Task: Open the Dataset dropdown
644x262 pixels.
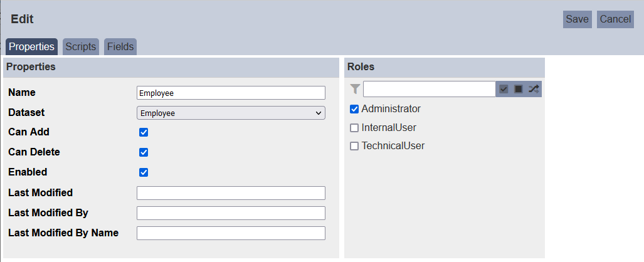Action: pyautogui.click(x=231, y=113)
